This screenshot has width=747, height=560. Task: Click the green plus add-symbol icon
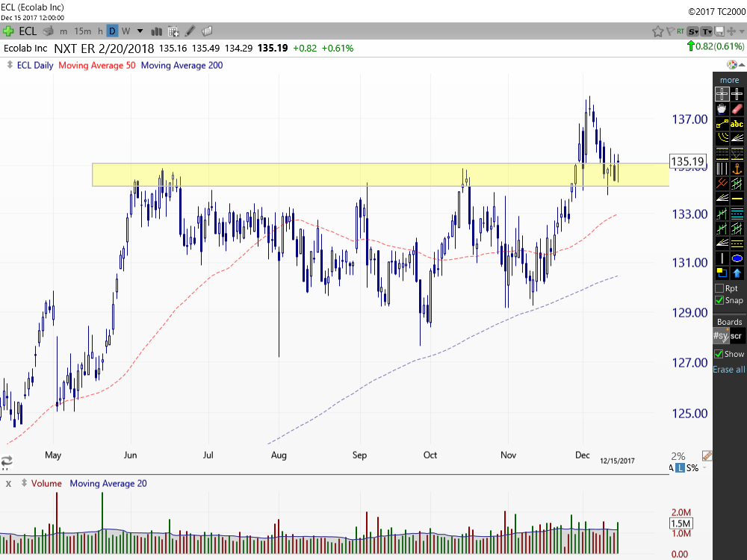click(x=8, y=31)
